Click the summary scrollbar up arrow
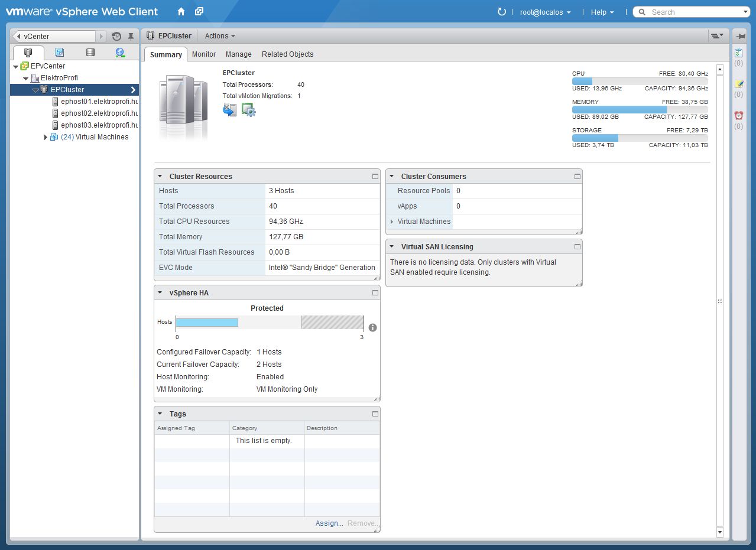This screenshot has height=550, width=756. tap(719, 69)
